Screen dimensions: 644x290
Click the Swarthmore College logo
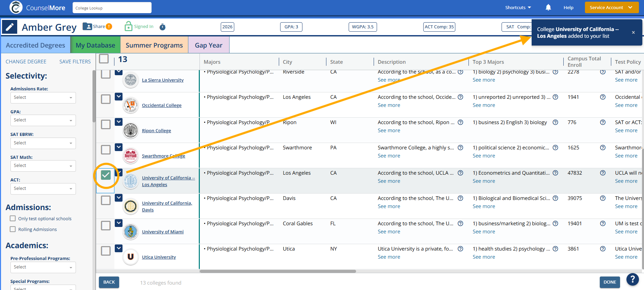click(x=131, y=156)
